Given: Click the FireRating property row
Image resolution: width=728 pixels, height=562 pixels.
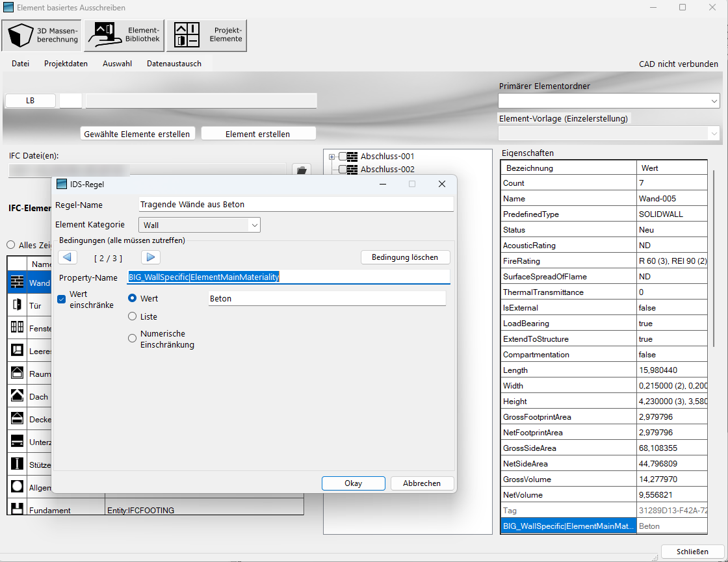Looking at the screenshot, I should tap(604, 261).
